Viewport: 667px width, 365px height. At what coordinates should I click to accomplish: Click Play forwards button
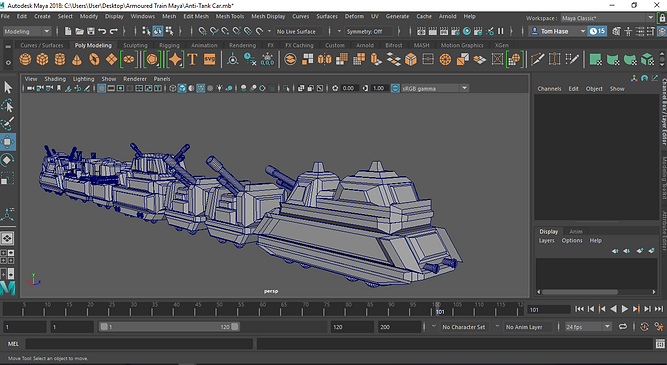624,309
